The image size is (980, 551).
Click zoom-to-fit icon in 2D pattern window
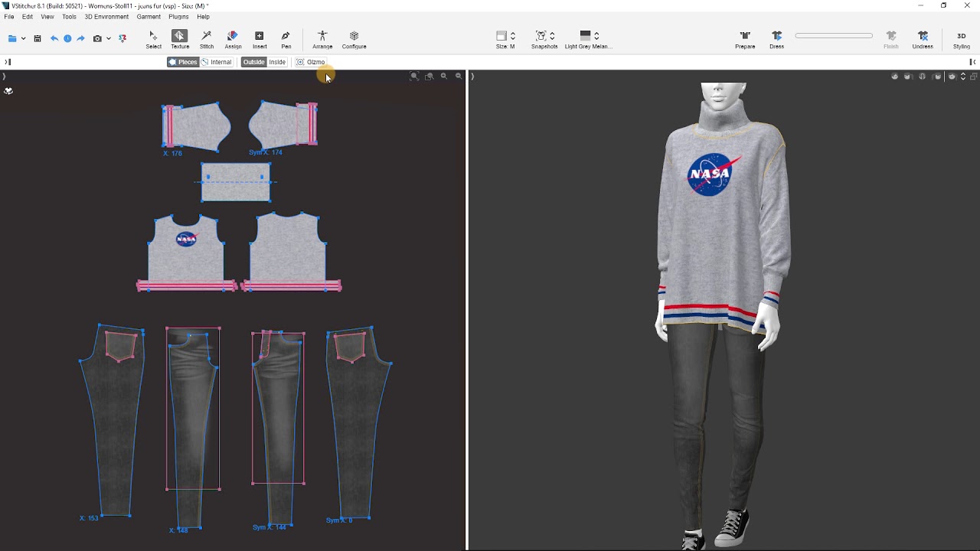(414, 76)
